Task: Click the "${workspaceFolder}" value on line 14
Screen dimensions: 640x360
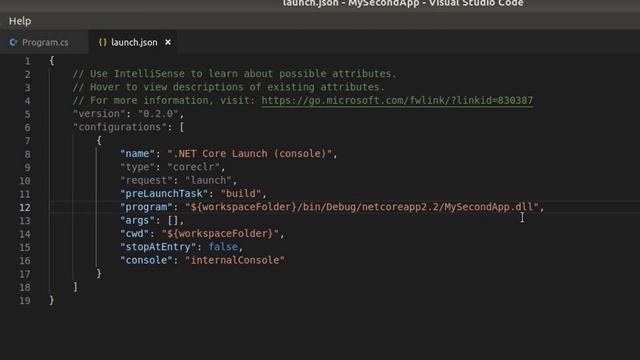Action: [x=220, y=234]
